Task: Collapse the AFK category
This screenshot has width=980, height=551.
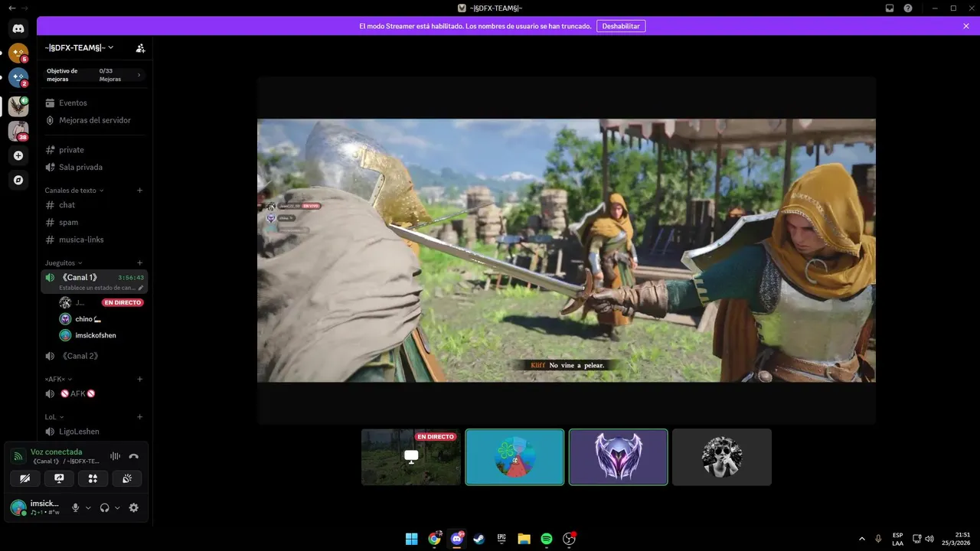Action: pos(58,379)
